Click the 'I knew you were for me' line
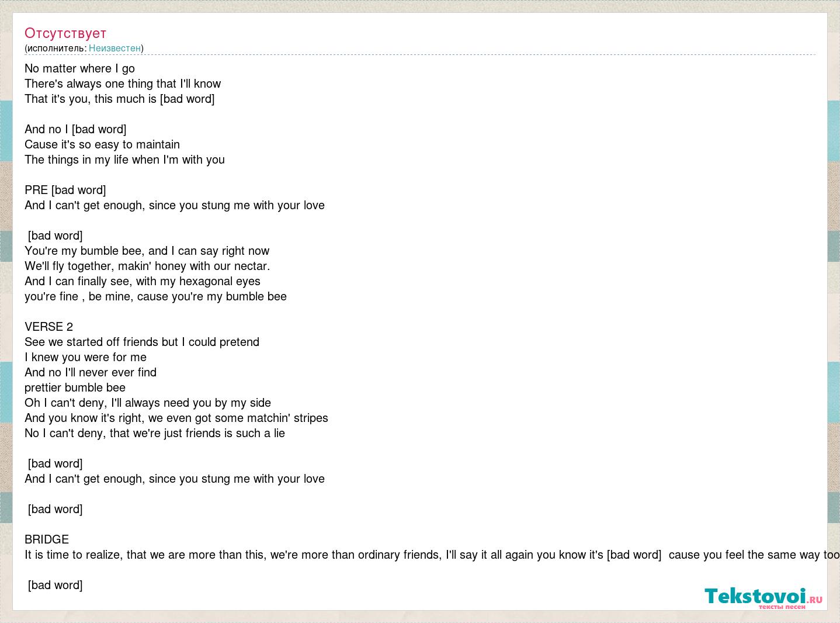Screen dimensions: 840x623 click(x=85, y=357)
